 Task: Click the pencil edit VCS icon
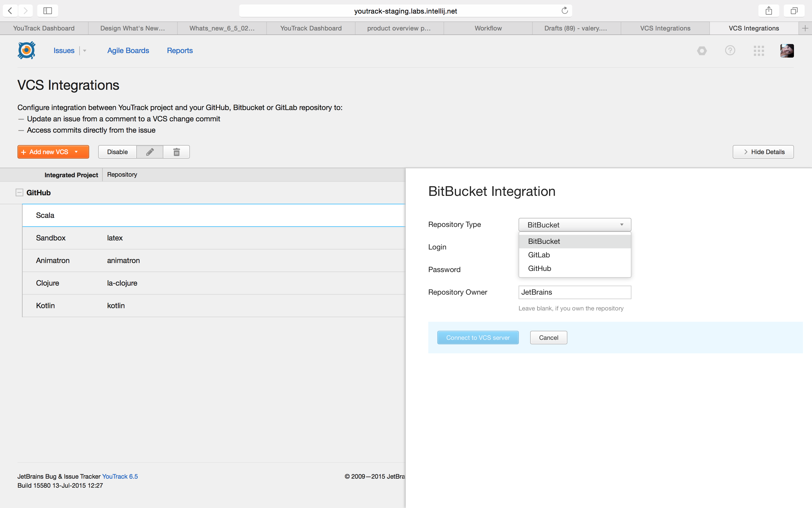tap(150, 152)
